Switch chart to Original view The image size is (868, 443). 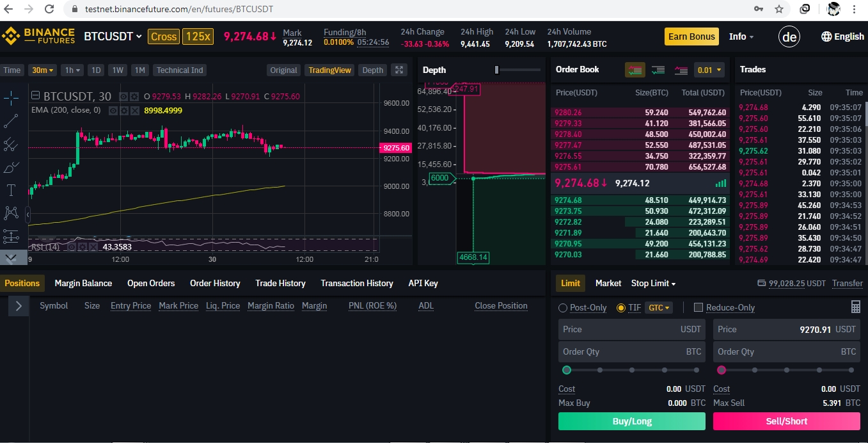(283, 70)
